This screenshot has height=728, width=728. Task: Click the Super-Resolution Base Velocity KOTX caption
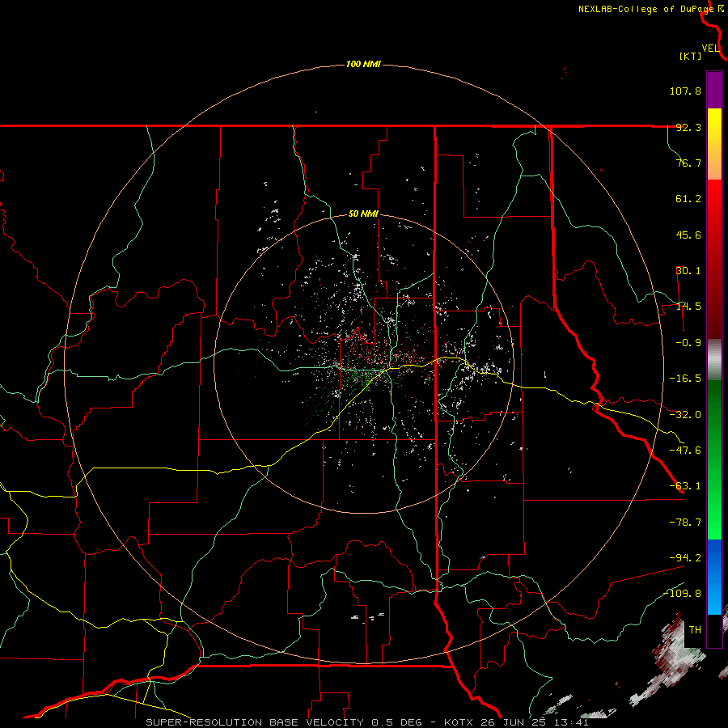(367, 722)
